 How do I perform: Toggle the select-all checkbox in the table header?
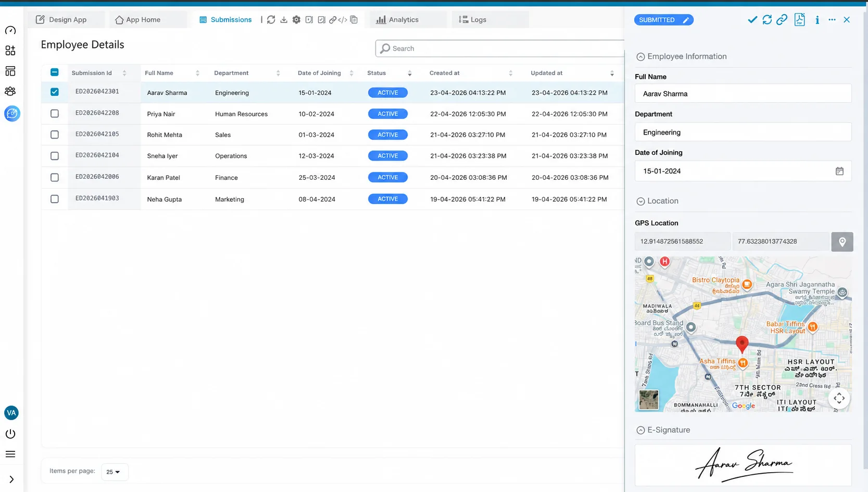tap(55, 72)
